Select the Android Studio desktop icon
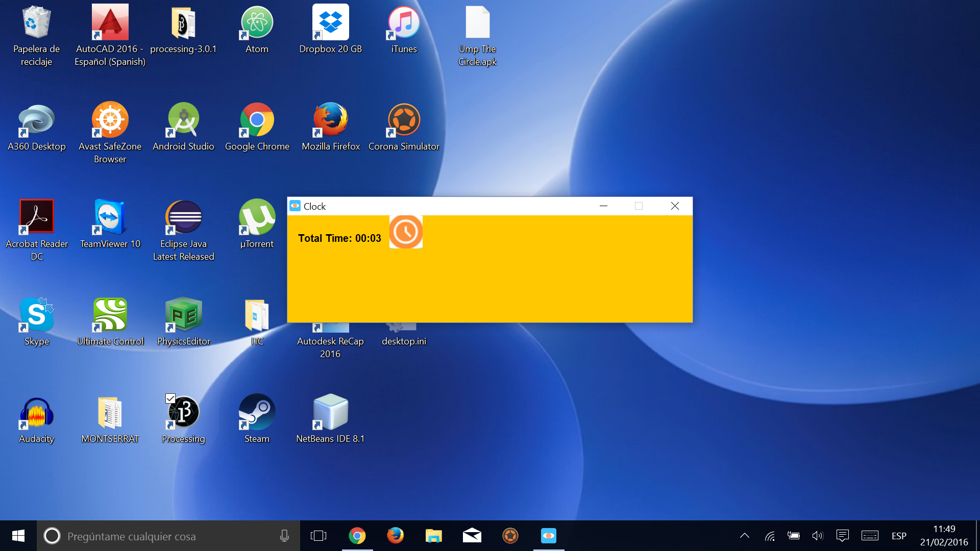Viewport: 980px width, 551px height. click(183, 120)
